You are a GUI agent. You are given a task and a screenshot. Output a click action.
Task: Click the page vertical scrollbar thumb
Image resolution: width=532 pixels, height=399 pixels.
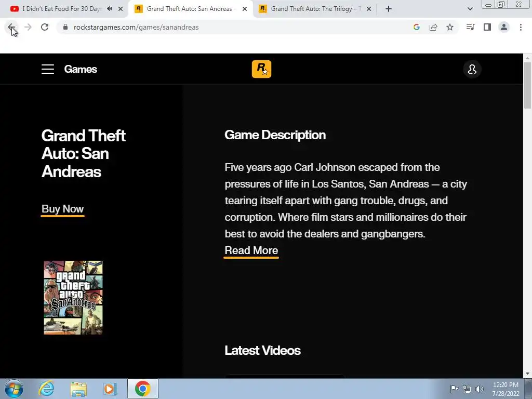point(527,85)
